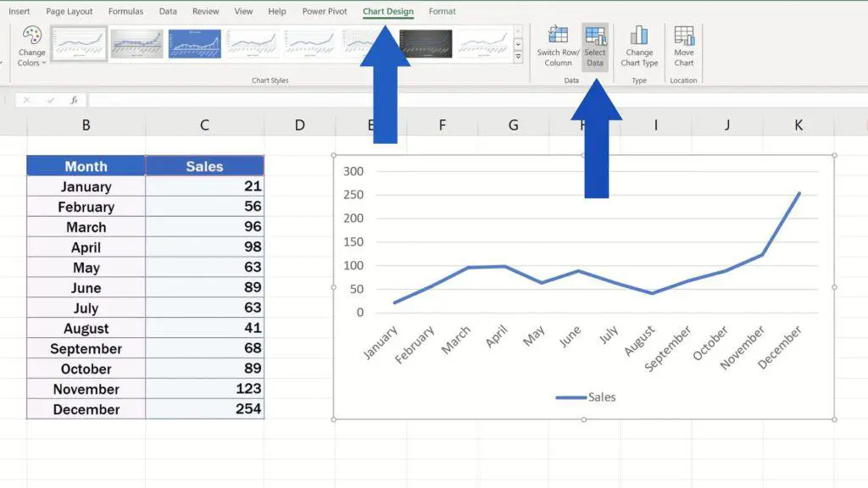Expand the Chart Styles gallery More arrow

518,57
